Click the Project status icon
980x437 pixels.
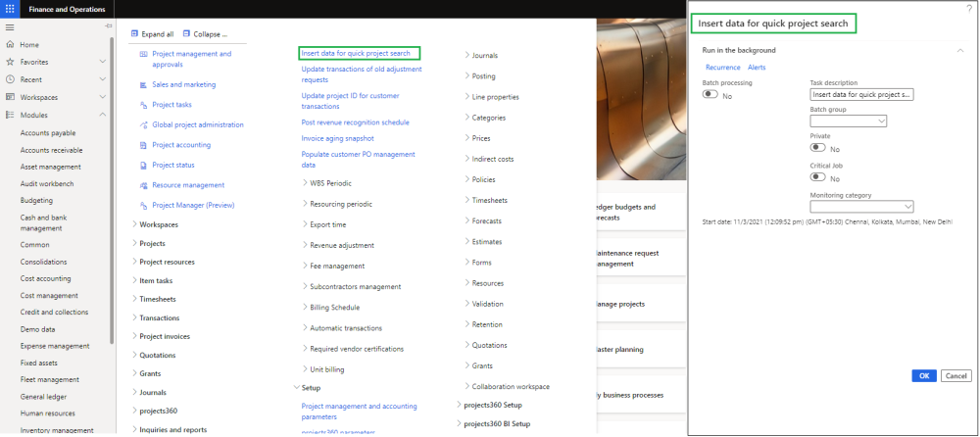coord(143,165)
